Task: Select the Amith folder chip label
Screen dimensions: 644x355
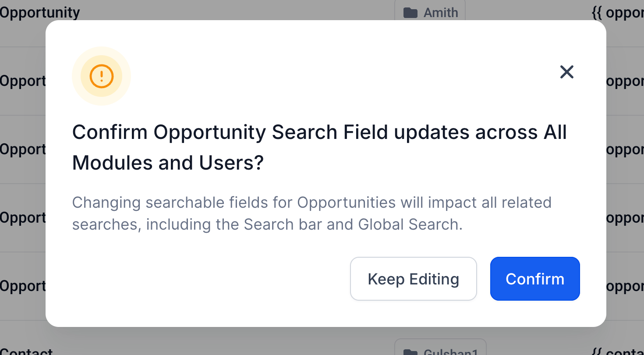Action: [x=440, y=13]
